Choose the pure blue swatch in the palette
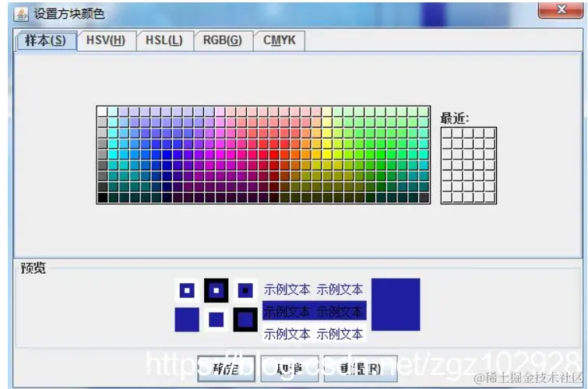 (x=167, y=154)
